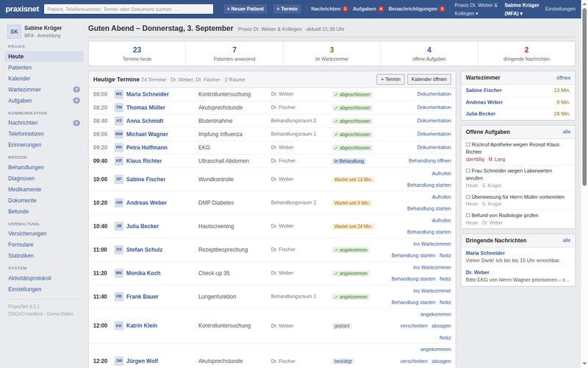Image resolution: width=588 pixels, height=368 pixels.
Task: Click the 23 Termine heute stat card
Action: 137,53
